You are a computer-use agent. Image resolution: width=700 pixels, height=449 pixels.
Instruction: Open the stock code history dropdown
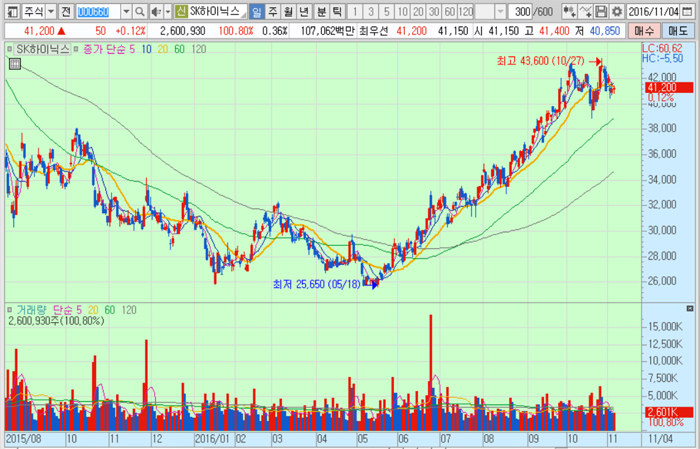tap(128, 11)
